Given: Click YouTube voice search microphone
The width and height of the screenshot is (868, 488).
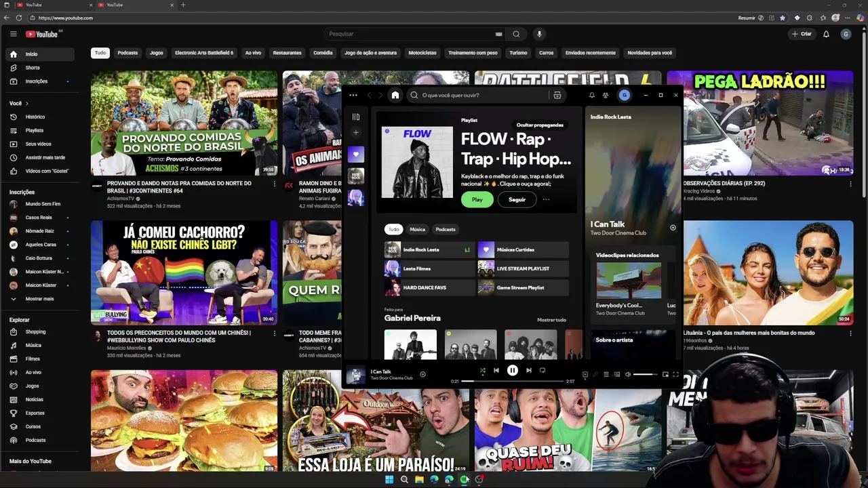Looking at the screenshot, I should (539, 34).
